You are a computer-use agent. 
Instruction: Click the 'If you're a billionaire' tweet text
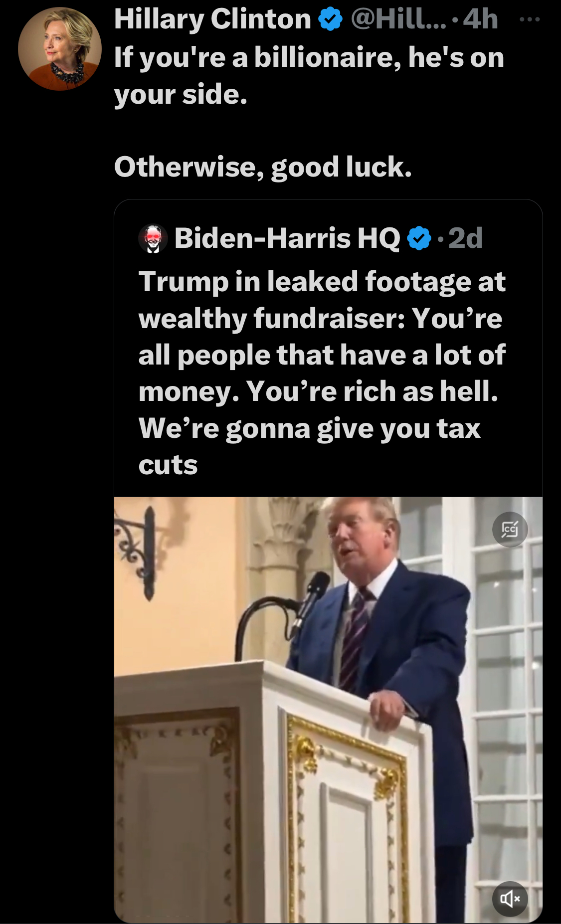[x=309, y=76]
